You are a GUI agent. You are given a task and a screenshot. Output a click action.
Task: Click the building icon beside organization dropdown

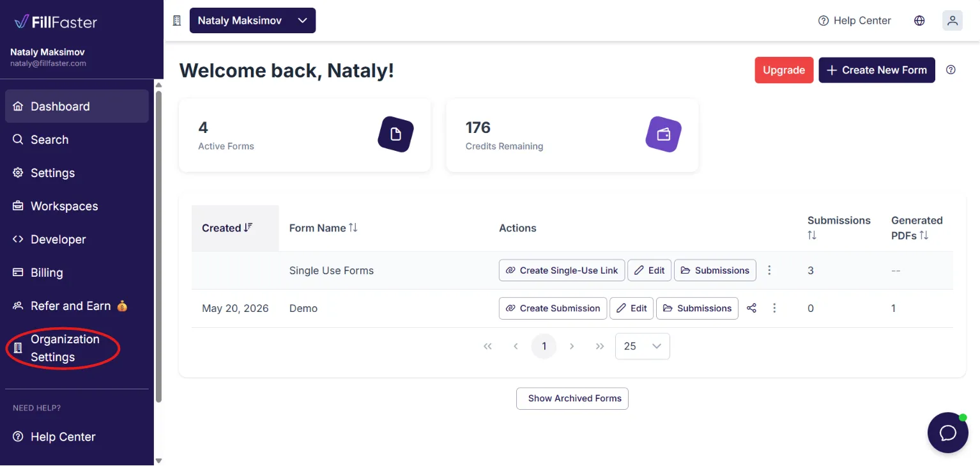(x=177, y=20)
